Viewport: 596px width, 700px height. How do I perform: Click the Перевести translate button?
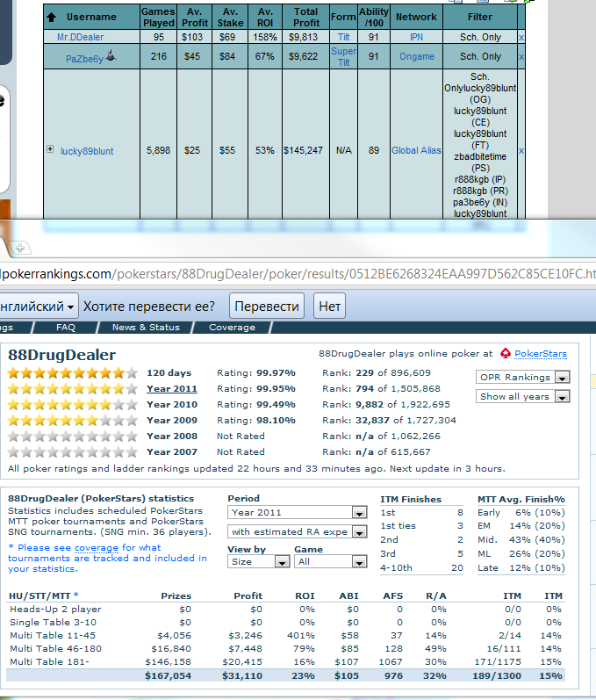[x=267, y=307]
